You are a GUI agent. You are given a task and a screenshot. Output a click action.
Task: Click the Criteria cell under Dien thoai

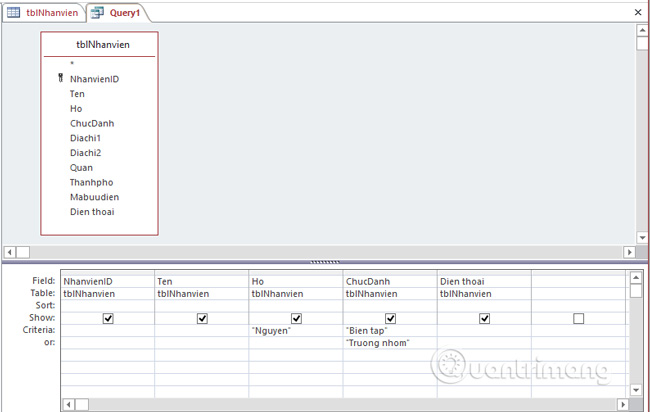pyautogui.click(x=484, y=331)
